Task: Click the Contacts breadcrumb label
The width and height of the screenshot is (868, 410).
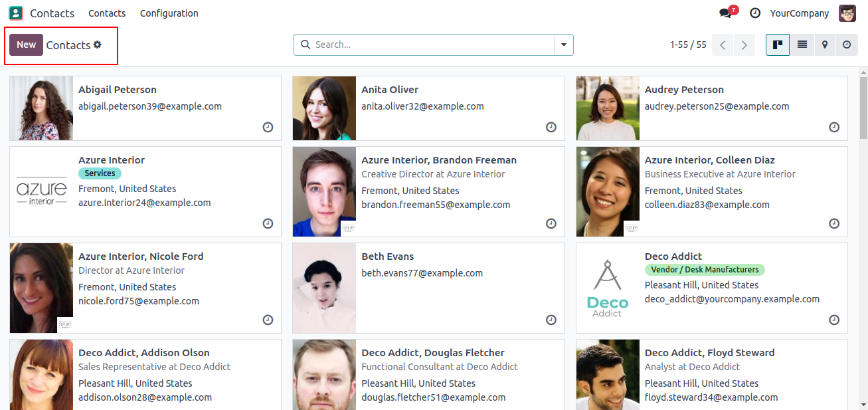Action: coord(68,45)
